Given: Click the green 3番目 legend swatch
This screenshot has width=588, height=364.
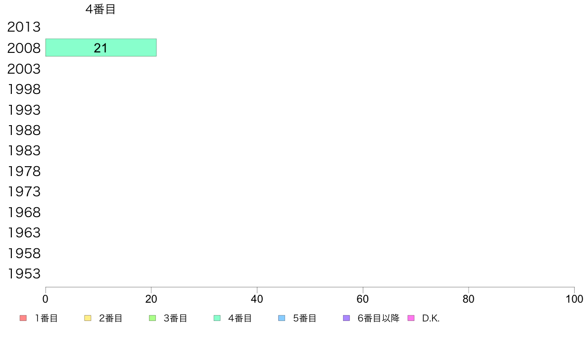Looking at the screenshot, I should click(x=152, y=318).
